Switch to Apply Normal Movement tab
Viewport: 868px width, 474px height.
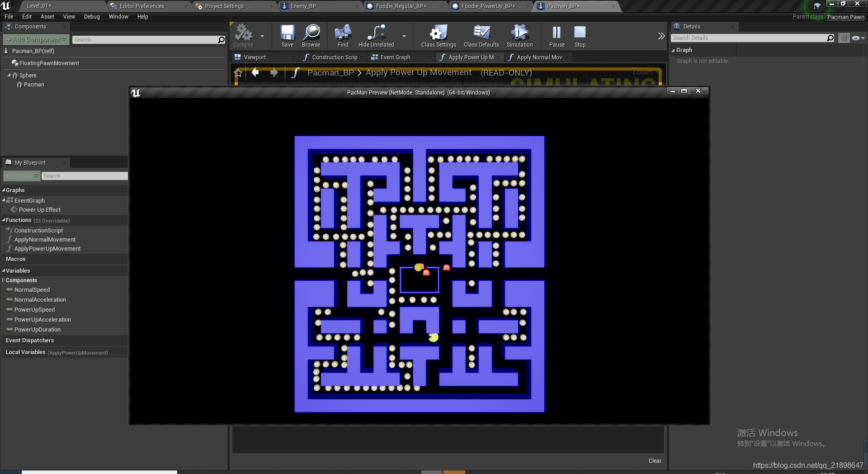[x=539, y=57]
